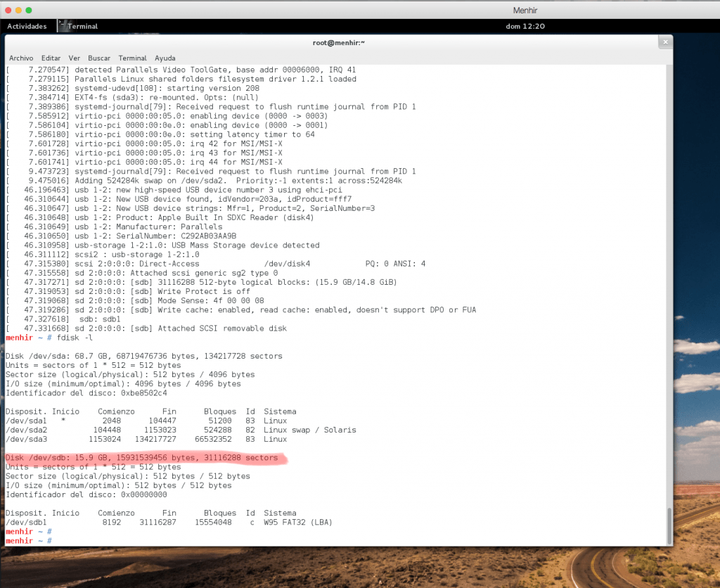Open the Archivo menu

click(x=21, y=58)
